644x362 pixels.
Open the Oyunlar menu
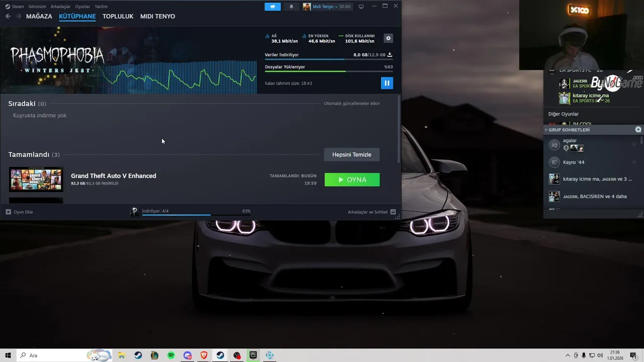(x=83, y=7)
